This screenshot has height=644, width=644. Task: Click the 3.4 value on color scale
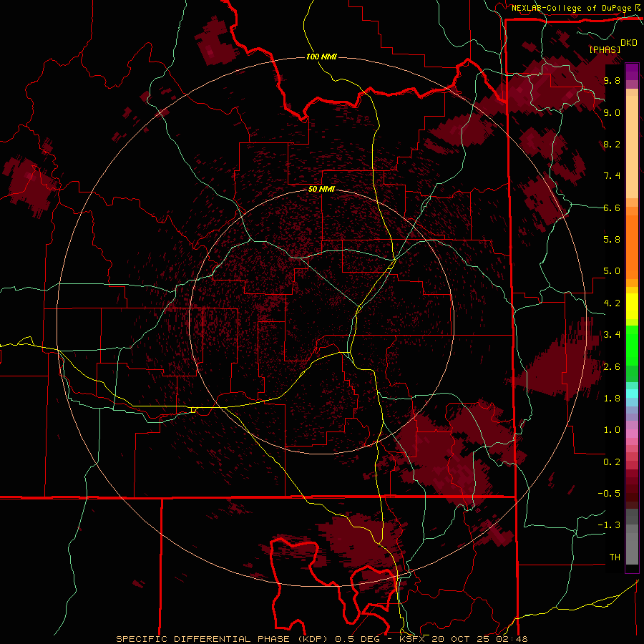click(x=612, y=335)
